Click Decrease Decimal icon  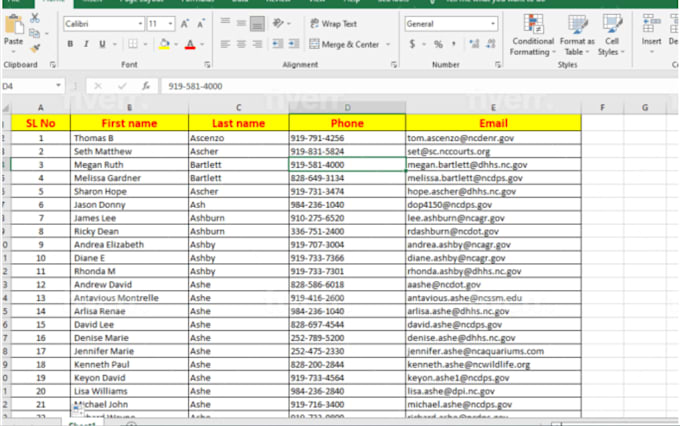[x=491, y=44]
